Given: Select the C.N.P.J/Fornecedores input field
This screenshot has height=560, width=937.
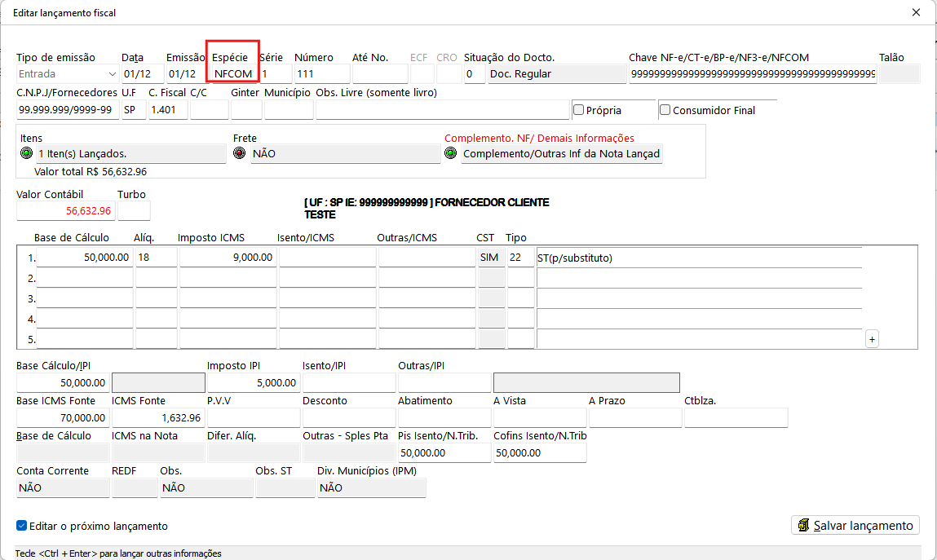Looking at the screenshot, I should click(x=67, y=110).
